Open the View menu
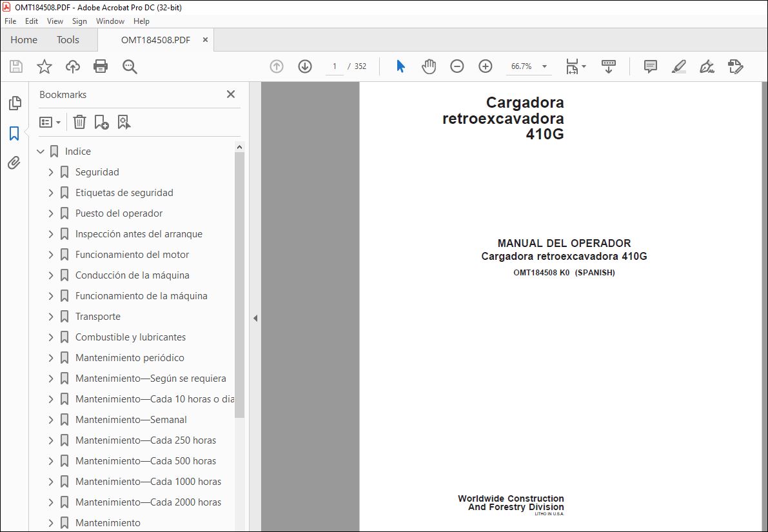The width and height of the screenshot is (768, 532). pos(55,21)
